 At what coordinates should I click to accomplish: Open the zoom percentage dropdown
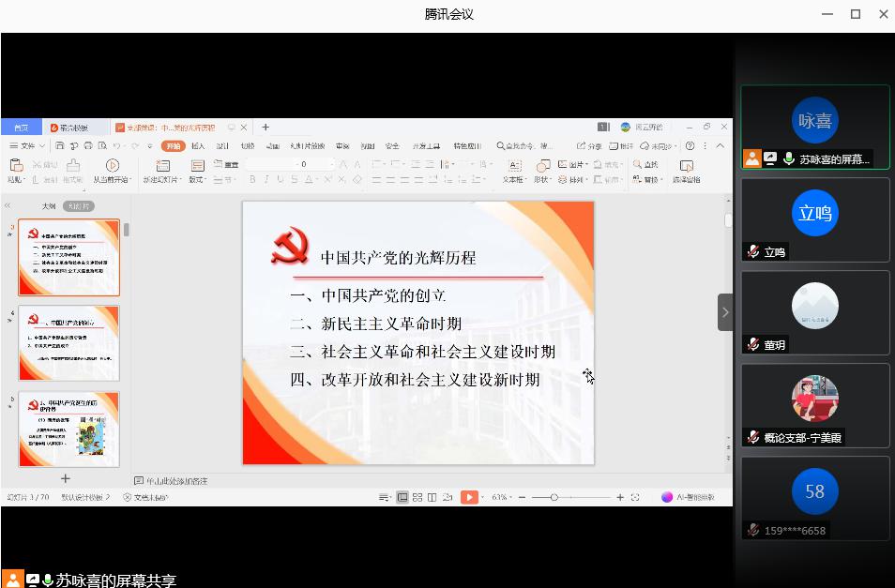point(504,497)
